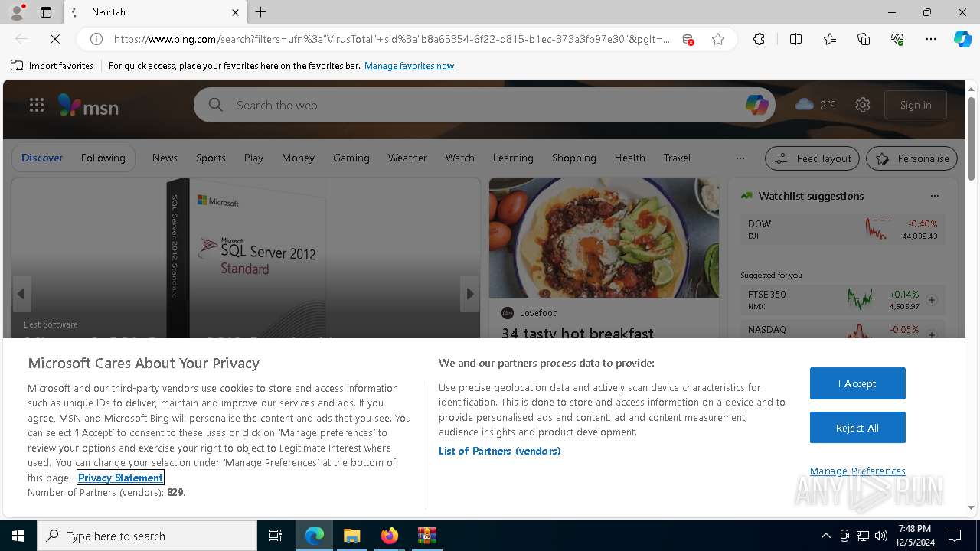Open MSN page settings gear
This screenshot has width=980, height=551.
point(863,105)
